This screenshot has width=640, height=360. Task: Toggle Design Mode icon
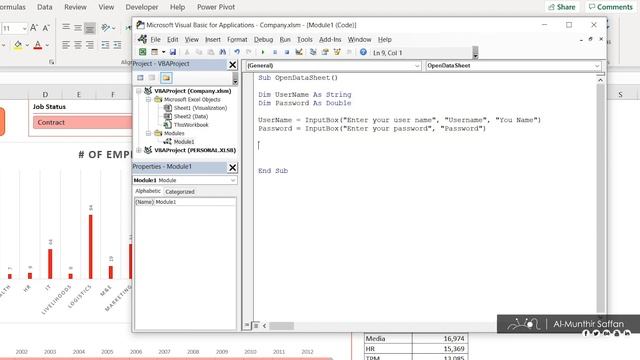tap(299, 52)
